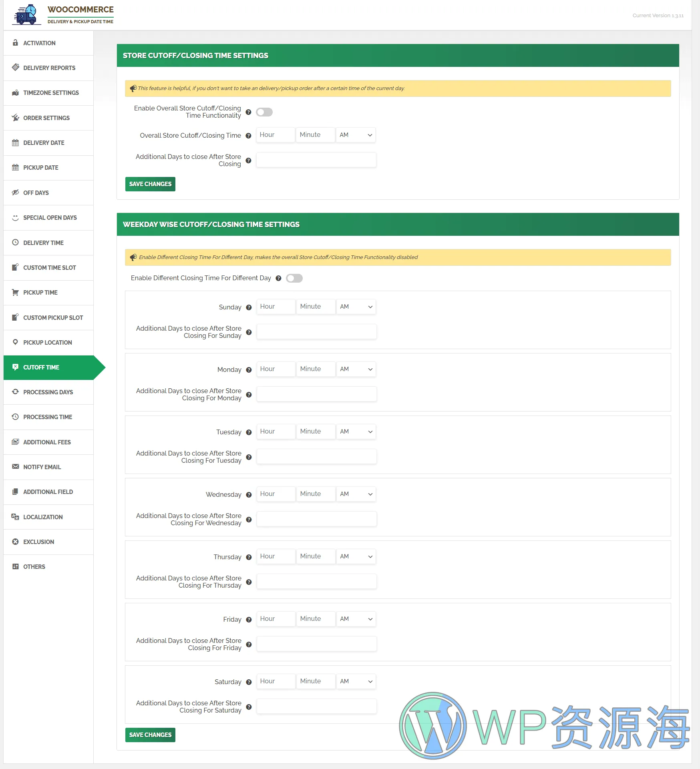The height and width of the screenshot is (769, 700).
Task: Open the AM/PM dropdown for Overall Store Cutoff
Action: point(356,135)
